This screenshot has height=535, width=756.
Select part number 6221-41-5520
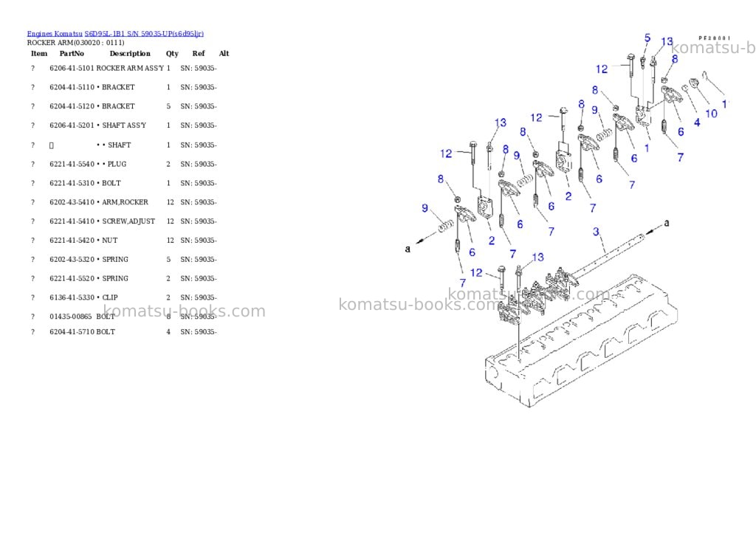(72, 279)
